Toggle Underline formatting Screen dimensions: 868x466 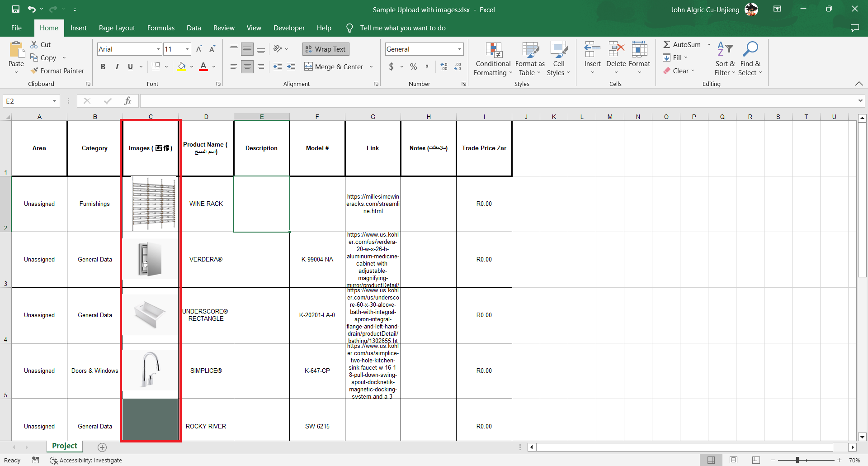(x=130, y=67)
